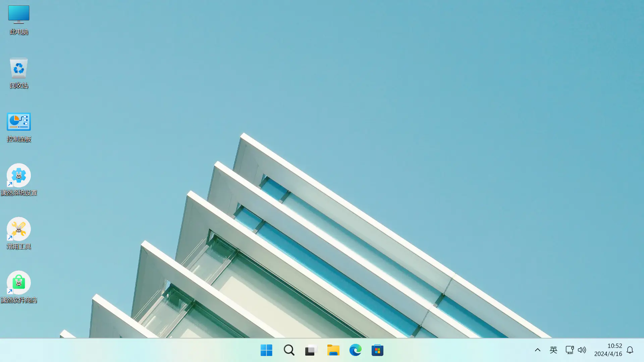Select the 潇然系统设置 shortcut icon
644x362 pixels.
[x=19, y=176]
